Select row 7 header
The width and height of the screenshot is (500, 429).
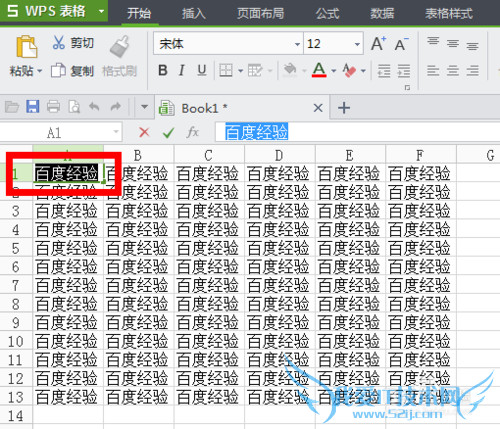click(16, 285)
